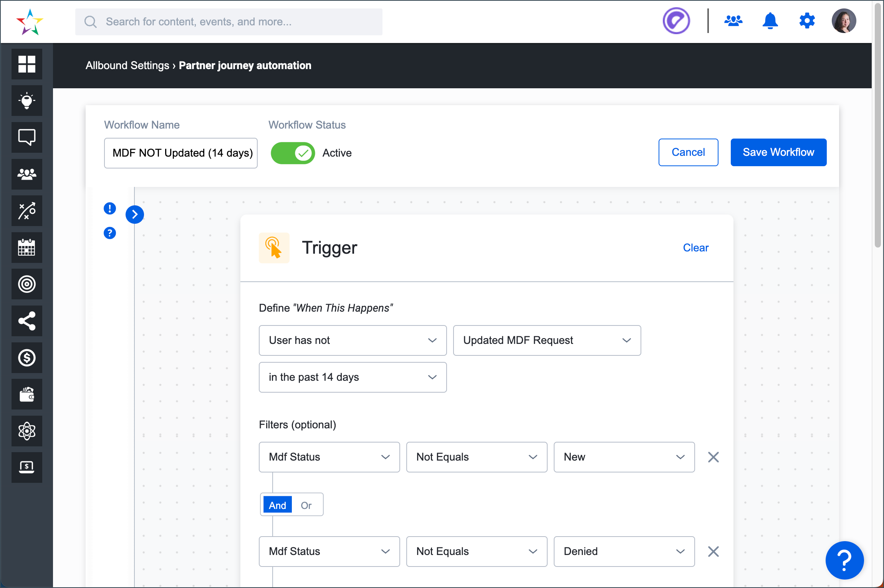Image resolution: width=884 pixels, height=588 pixels.
Task: Open Mdf Status dropdown in Denied row
Action: click(x=329, y=552)
